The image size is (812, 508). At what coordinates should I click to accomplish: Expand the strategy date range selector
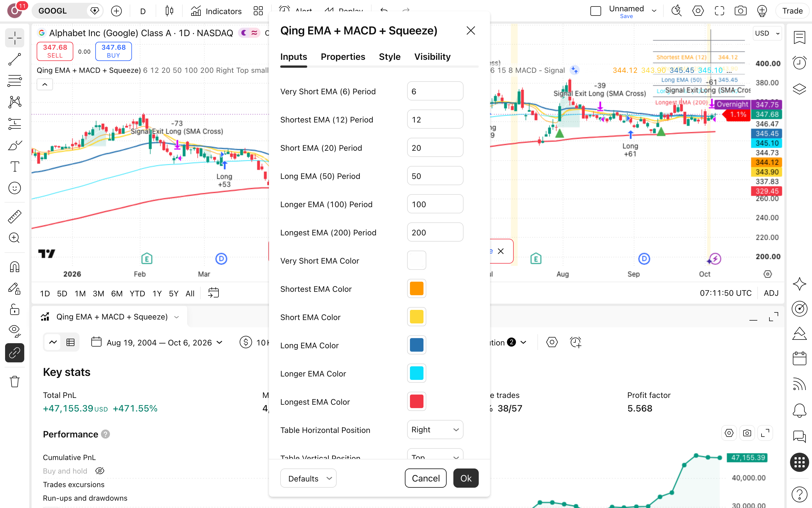(x=157, y=342)
